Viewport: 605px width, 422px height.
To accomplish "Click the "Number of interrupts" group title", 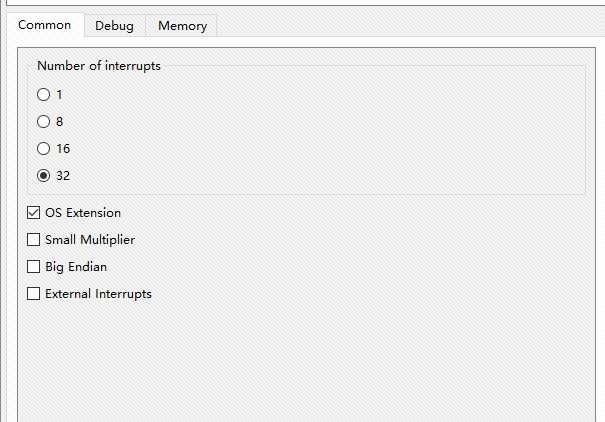I will (99, 66).
